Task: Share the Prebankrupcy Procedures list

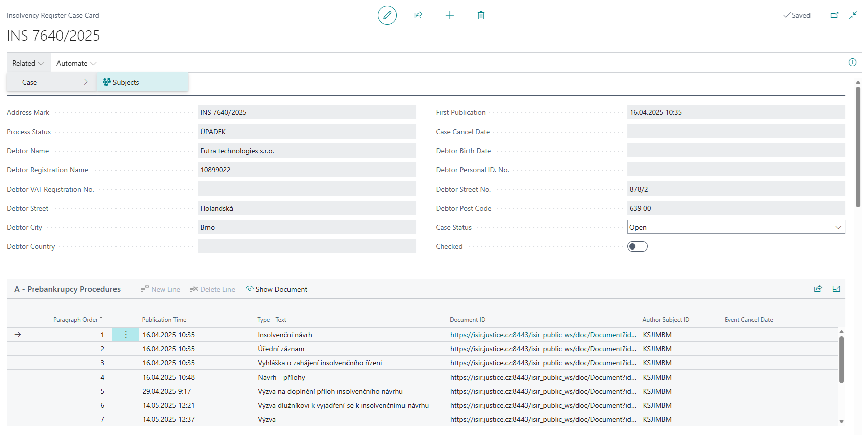Action: 818,289
